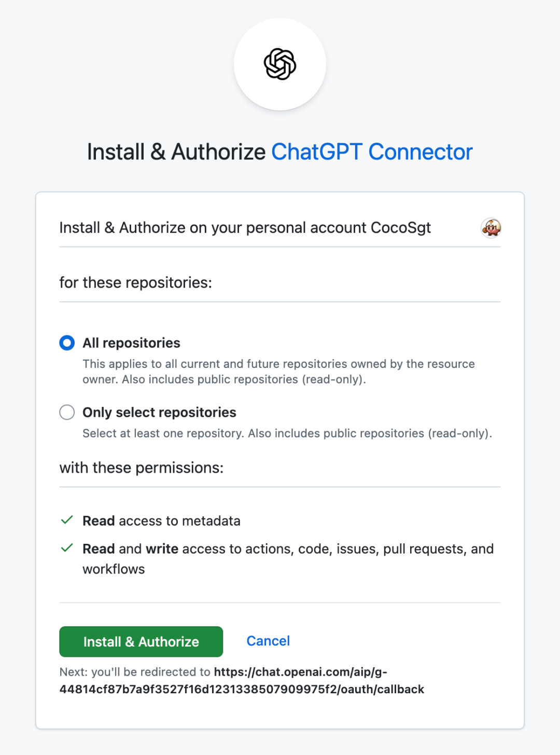Click the 'Read access to metadata' permission text
This screenshot has width=560, height=755.
point(161,521)
